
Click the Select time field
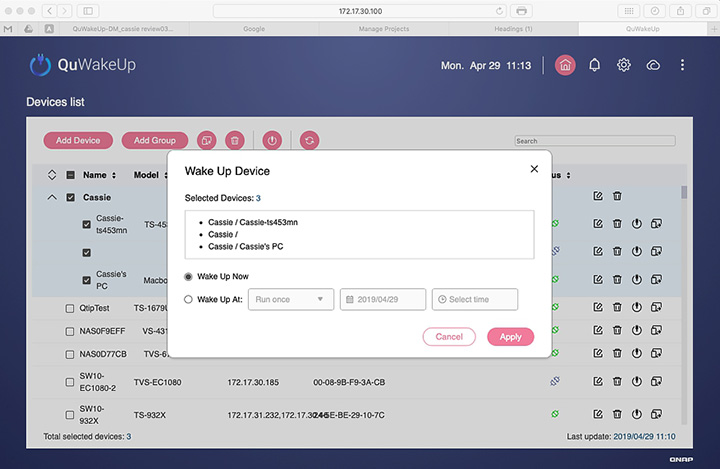pyautogui.click(x=474, y=299)
